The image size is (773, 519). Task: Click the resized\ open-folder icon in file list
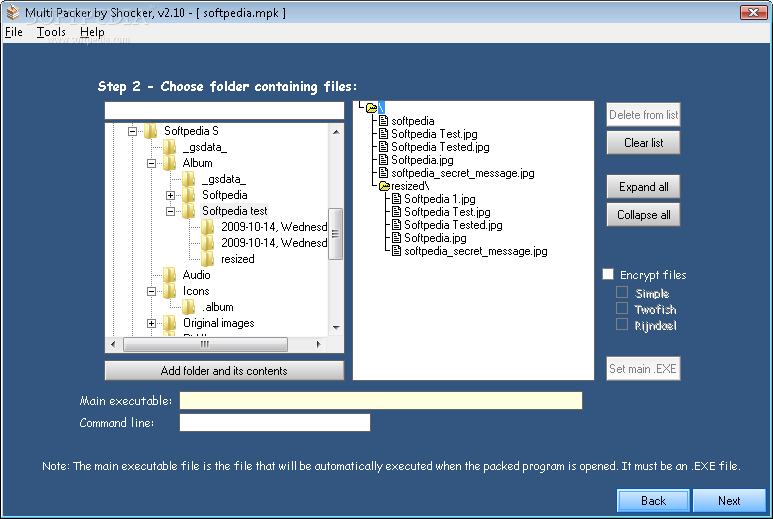coord(385,186)
